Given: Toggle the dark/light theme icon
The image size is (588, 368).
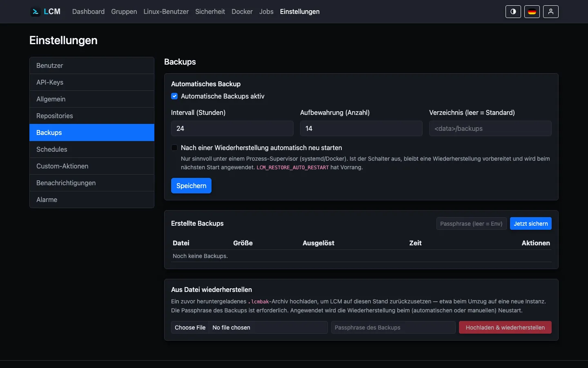Looking at the screenshot, I should (x=513, y=11).
